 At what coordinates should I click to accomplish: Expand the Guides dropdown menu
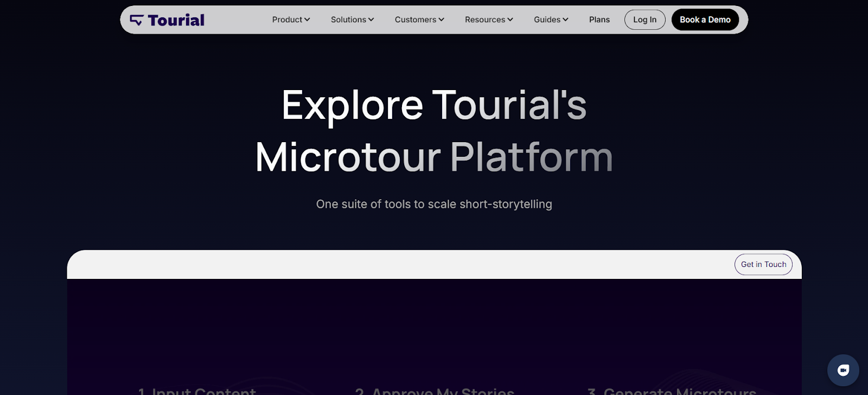coord(551,20)
